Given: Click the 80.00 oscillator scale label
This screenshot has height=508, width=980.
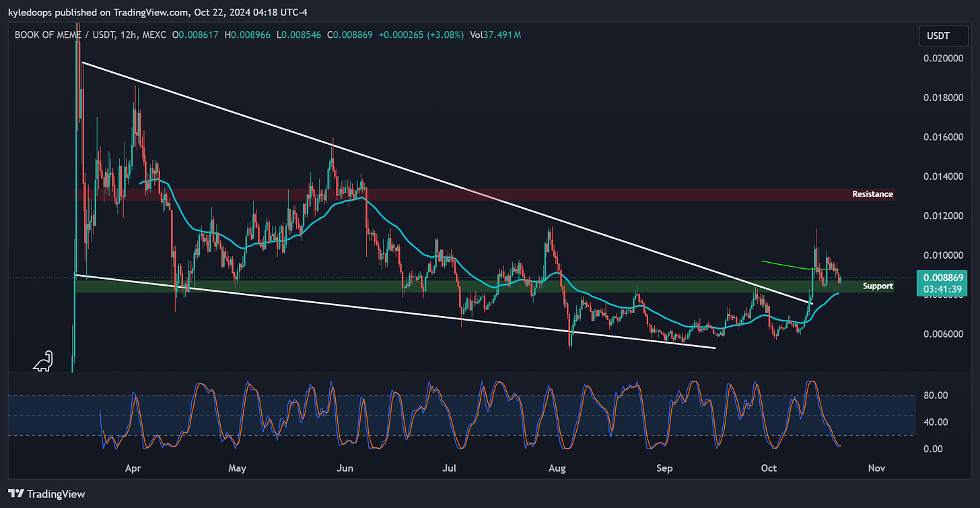Looking at the screenshot, I should click(936, 395).
